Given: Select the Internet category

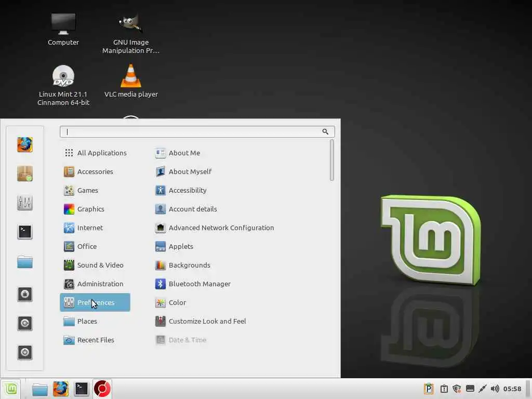Looking at the screenshot, I should tap(95, 228).
